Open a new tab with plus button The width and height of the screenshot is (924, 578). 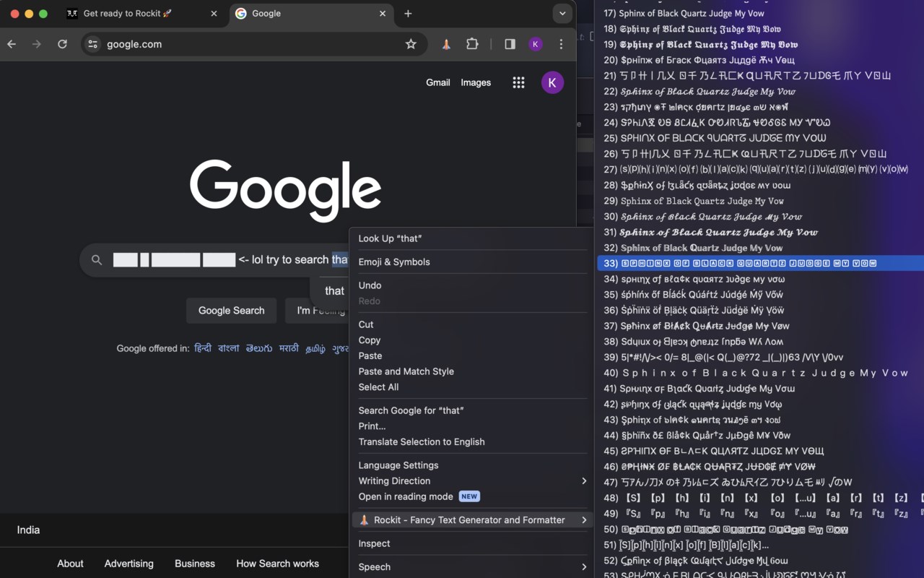click(x=408, y=14)
